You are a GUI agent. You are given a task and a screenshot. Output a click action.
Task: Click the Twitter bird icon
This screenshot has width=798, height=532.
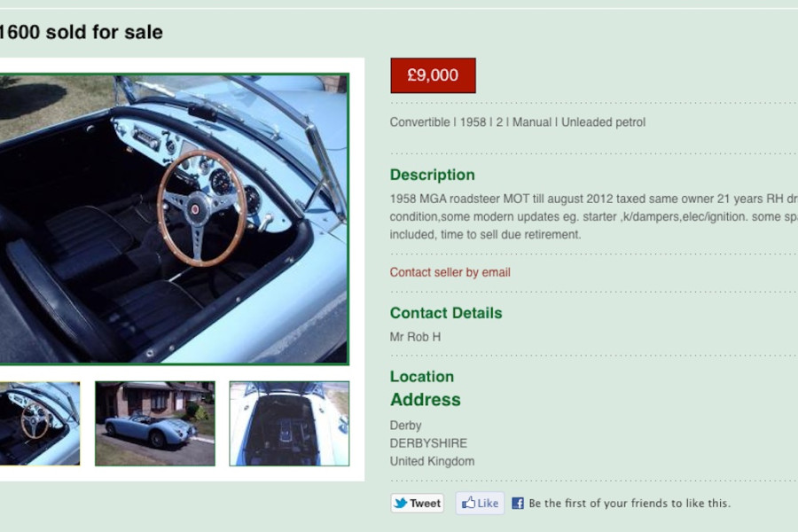tap(401, 503)
